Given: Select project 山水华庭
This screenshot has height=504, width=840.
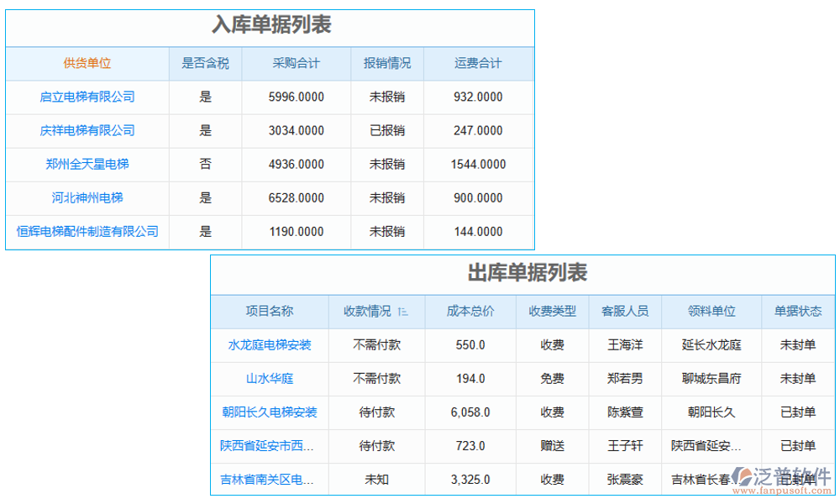Looking at the screenshot, I should 269,378.
